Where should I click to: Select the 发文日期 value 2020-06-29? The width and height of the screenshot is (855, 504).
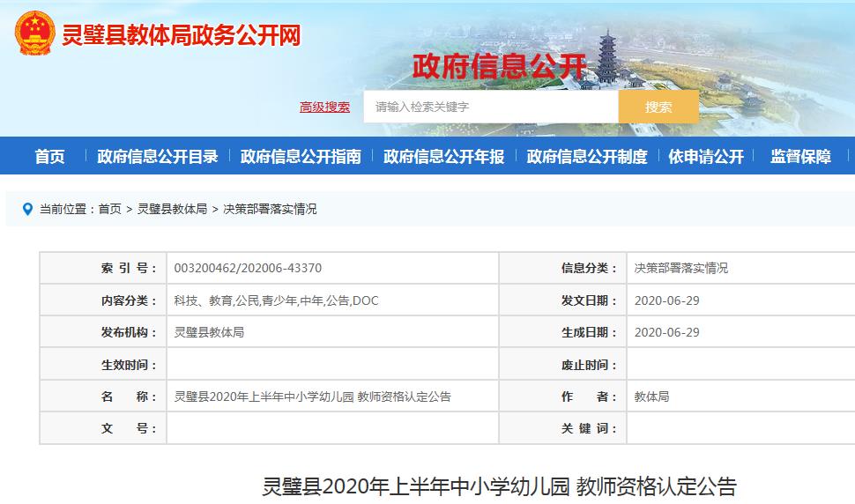[667, 300]
